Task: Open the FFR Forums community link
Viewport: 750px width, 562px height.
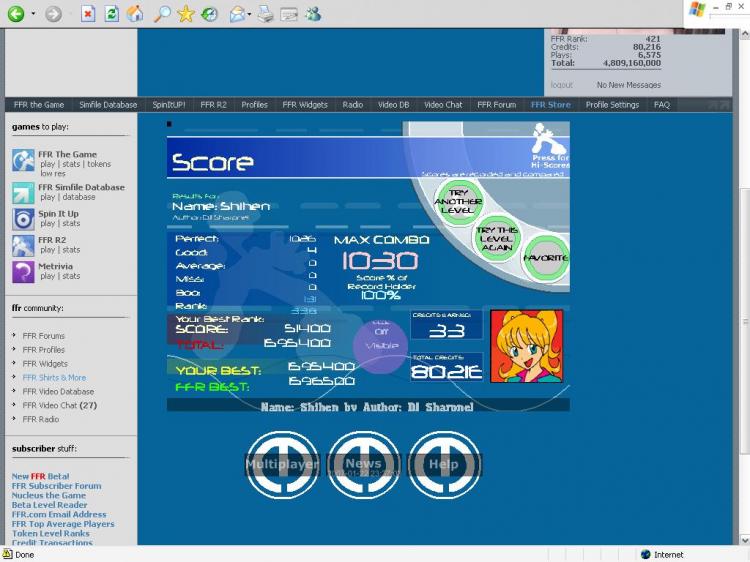Action: [x=44, y=336]
